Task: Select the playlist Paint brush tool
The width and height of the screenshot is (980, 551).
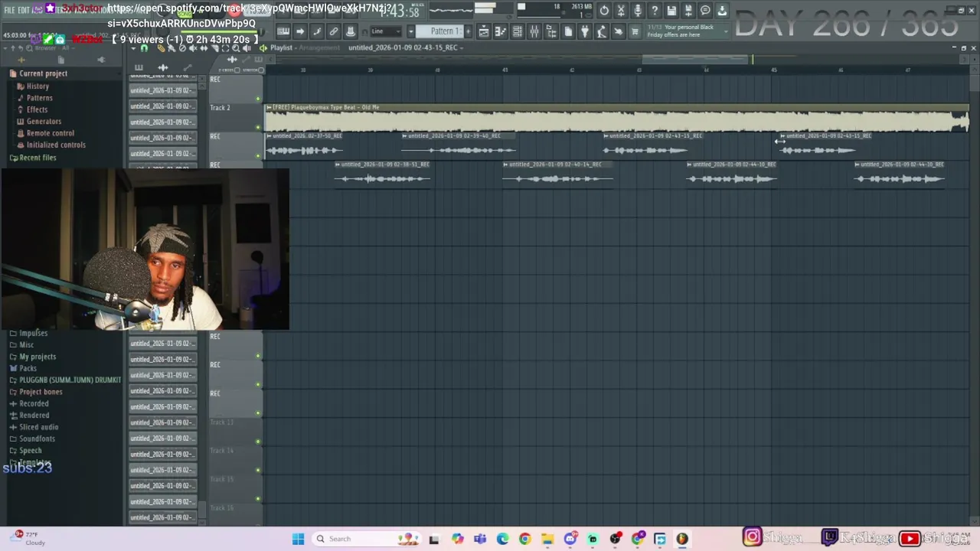Action: point(171,48)
